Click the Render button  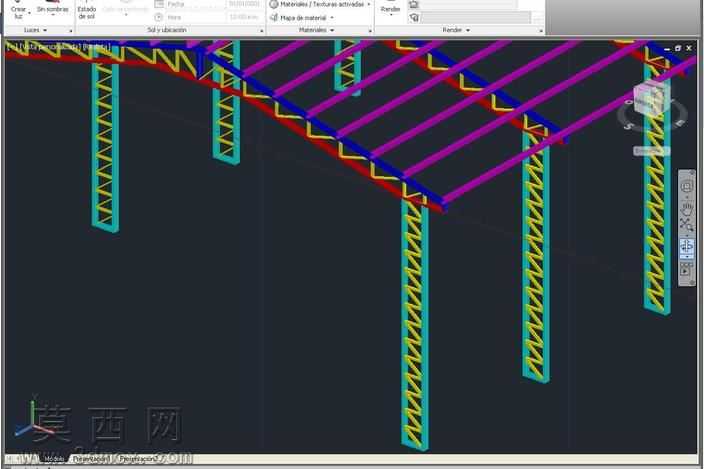[x=390, y=9]
